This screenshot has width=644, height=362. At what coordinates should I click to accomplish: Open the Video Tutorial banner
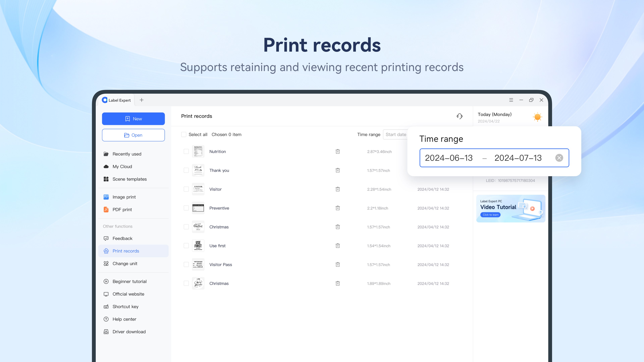tap(511, 208)
